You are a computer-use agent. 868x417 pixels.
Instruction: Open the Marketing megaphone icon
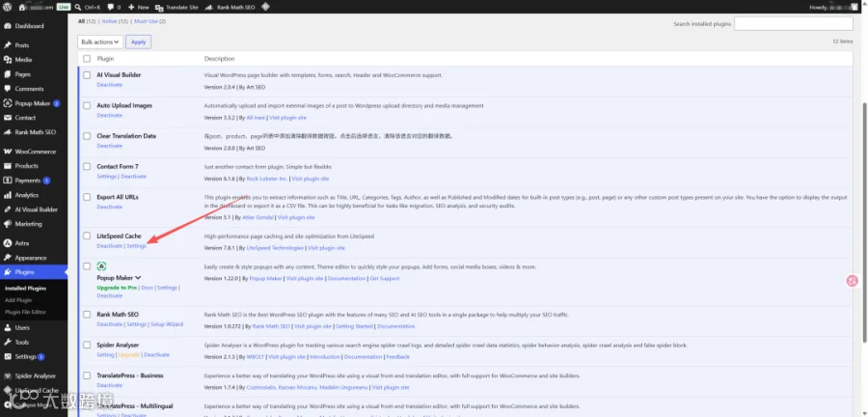7,224
